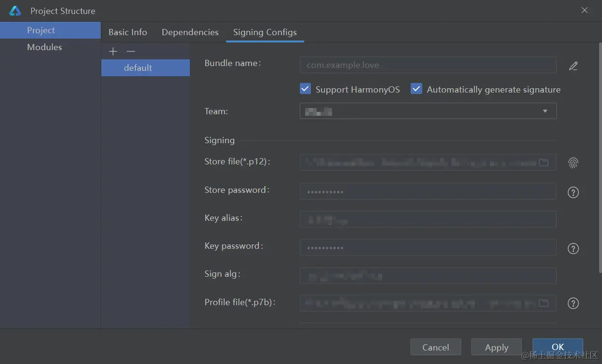Image resolution: width=602 pixels, height=364 pixels.
Task: Click the Sign alg field
Action: click(x=428, y=276)
